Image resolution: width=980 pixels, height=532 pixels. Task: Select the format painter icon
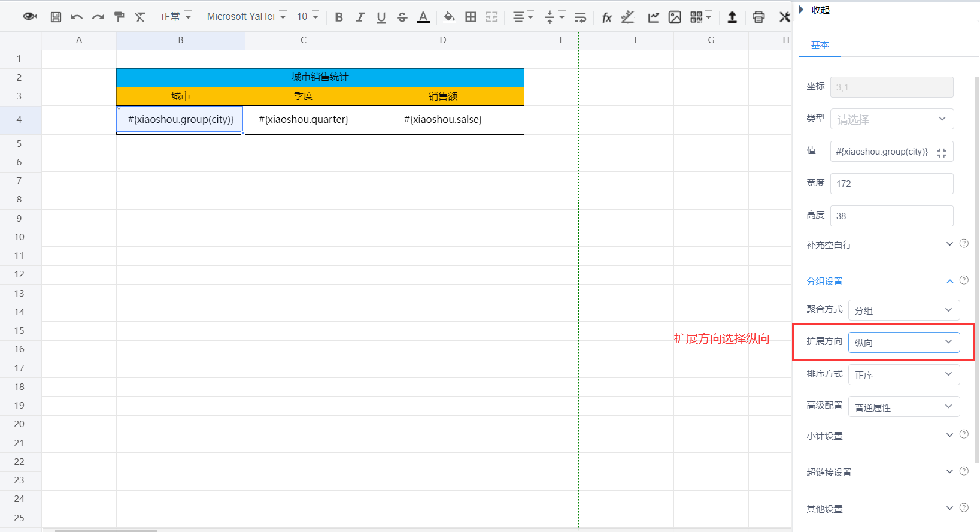coord(119,17)
